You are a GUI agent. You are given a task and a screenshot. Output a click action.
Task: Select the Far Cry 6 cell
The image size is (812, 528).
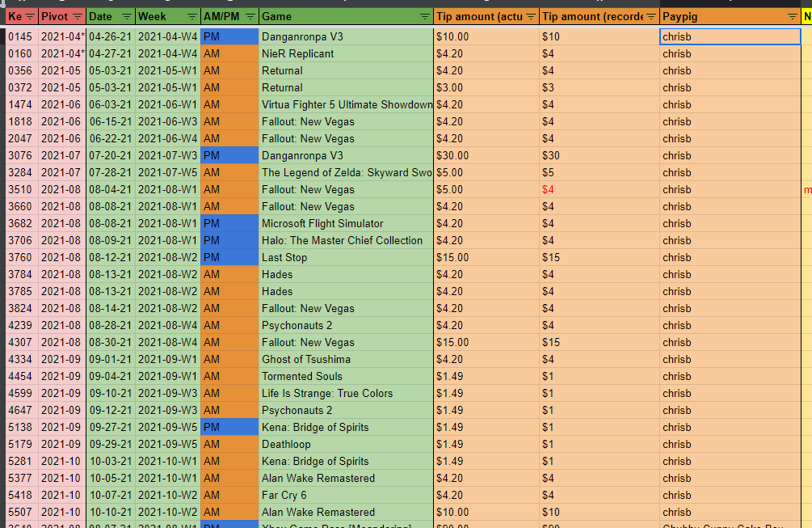coord(346,495)
